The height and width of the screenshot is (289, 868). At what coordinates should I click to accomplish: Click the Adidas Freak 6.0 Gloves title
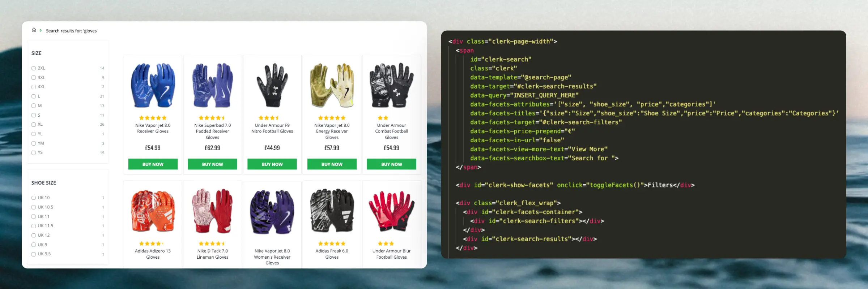332,254
